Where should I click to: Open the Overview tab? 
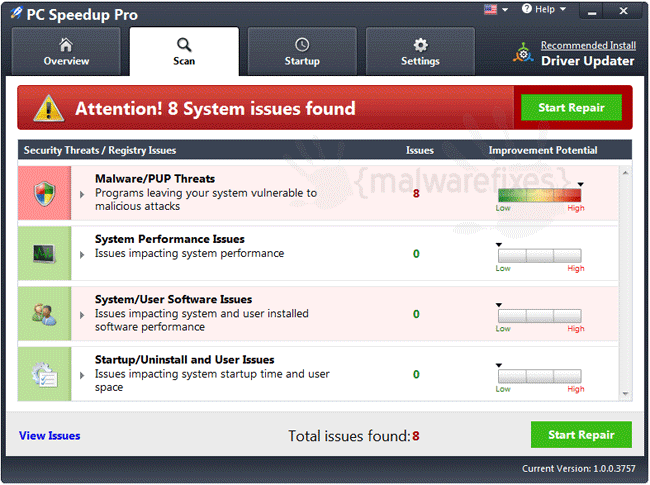point(66,51)
